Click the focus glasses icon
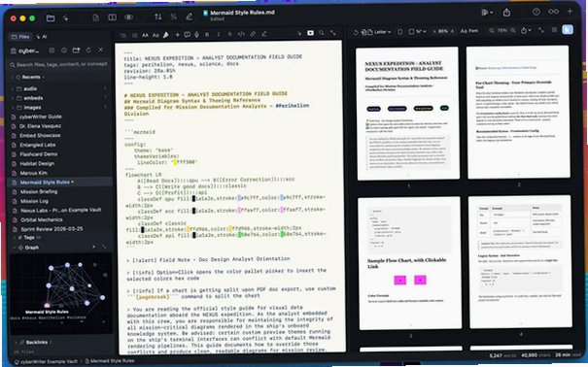 pos(554,12)
